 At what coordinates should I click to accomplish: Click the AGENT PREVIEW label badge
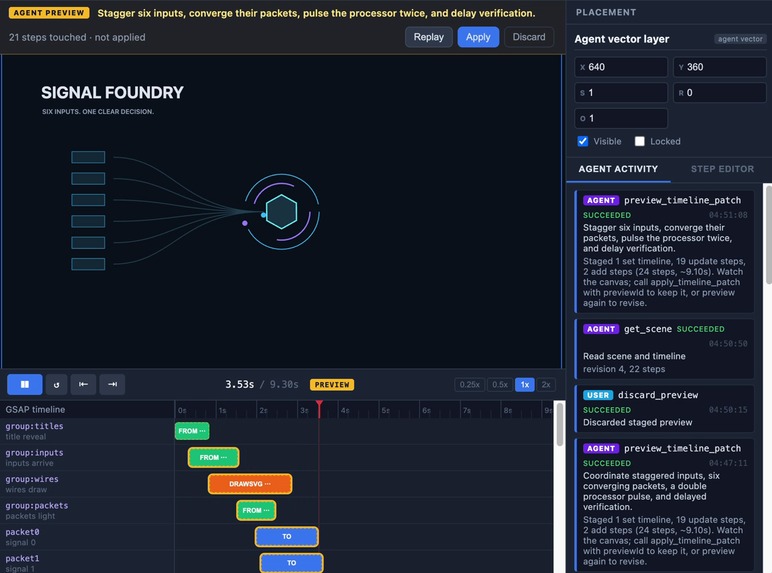click(x=49, y=13)
